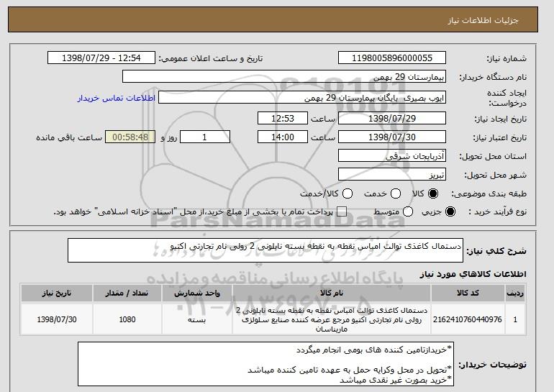The image size is (554, 392).
Task: Select the متوسط purchase type radio
Action: click(408, 211)
